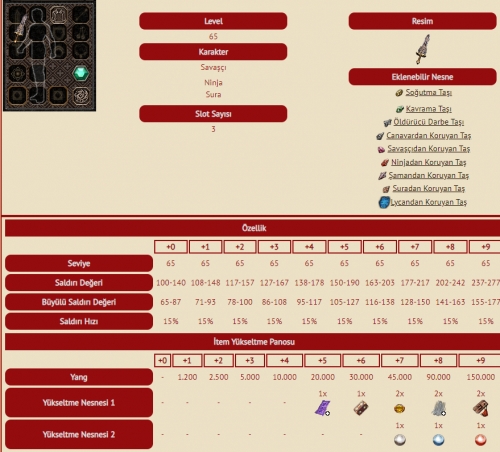500x452 pixels.
Task: Open the Canavardan Koruyan Taş link
Action: click(428, 135)
